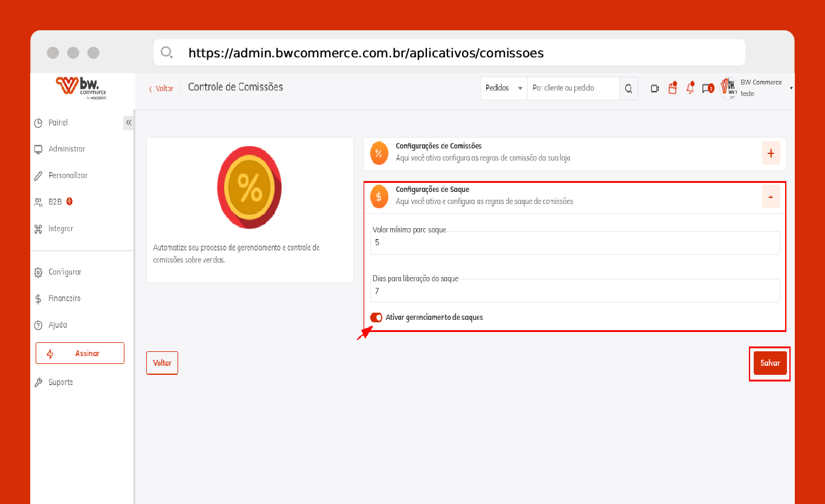The height and width of the screenshot is (504, 825).
Task: Collapse Configurações de Saque with minus
Action: pos(771,197)
